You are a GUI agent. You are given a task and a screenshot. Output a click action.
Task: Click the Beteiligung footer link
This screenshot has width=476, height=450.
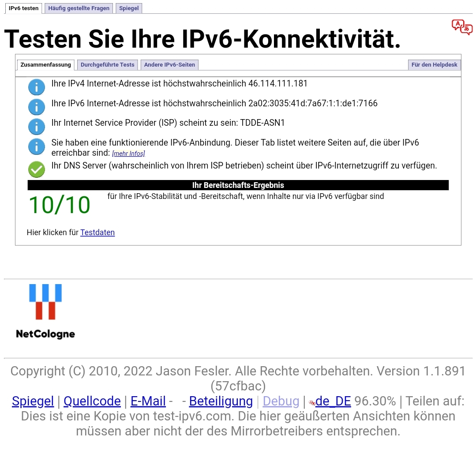pos(221,401)
